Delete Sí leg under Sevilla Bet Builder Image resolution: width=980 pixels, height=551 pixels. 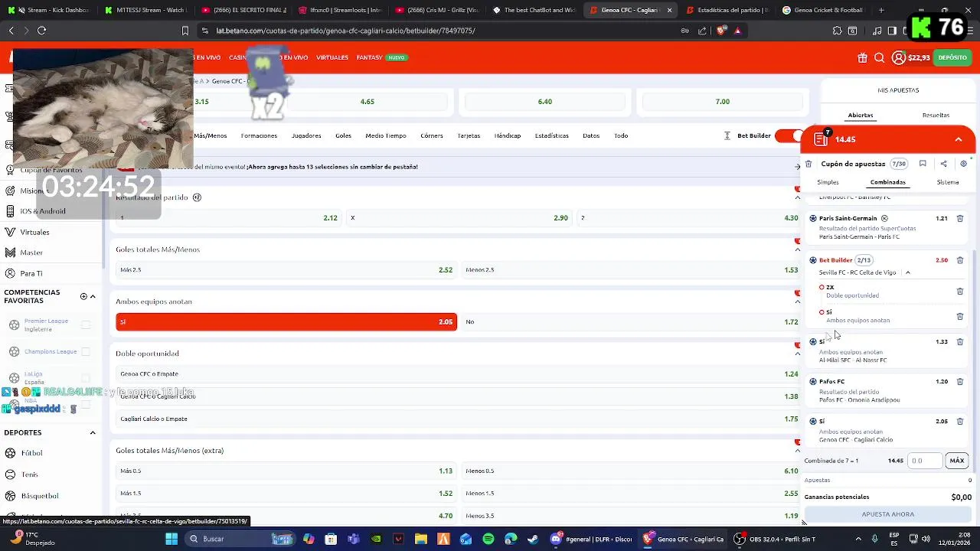960,316
